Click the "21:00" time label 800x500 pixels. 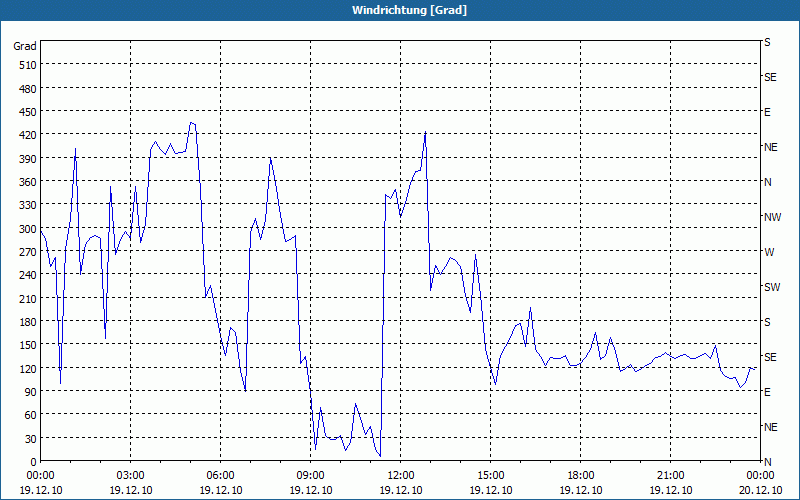pos(670,476)
